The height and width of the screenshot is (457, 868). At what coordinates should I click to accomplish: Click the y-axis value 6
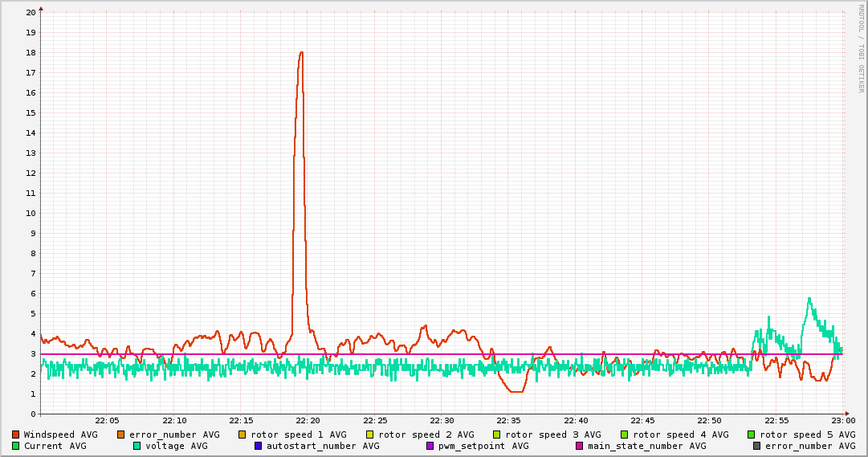pyautogui.click(x=33, y=294)
